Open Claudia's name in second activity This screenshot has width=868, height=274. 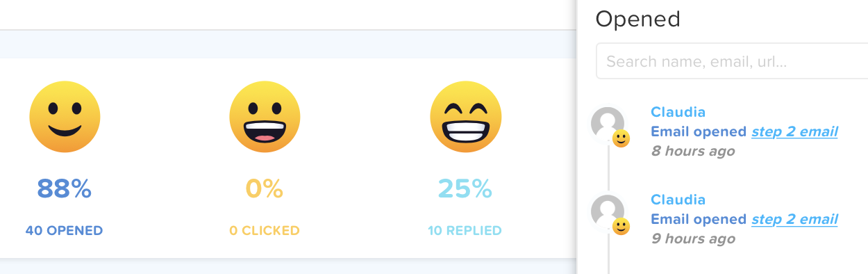678,200
